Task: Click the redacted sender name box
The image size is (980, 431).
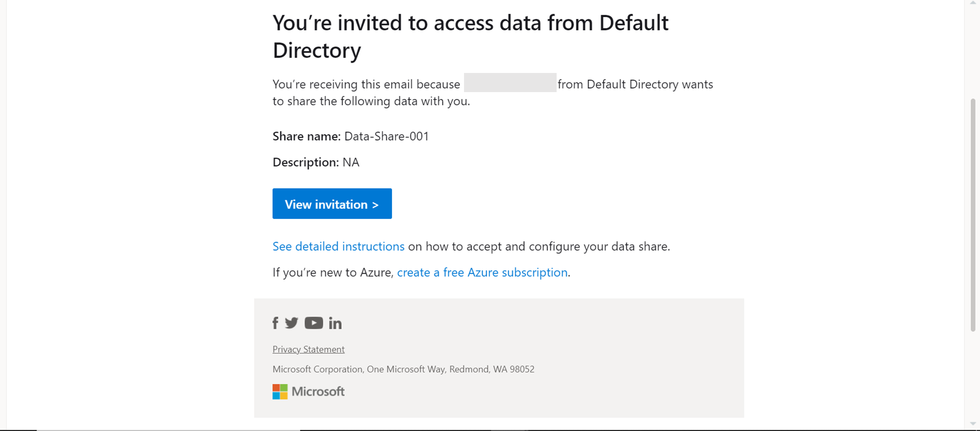Action: [510, 83]
